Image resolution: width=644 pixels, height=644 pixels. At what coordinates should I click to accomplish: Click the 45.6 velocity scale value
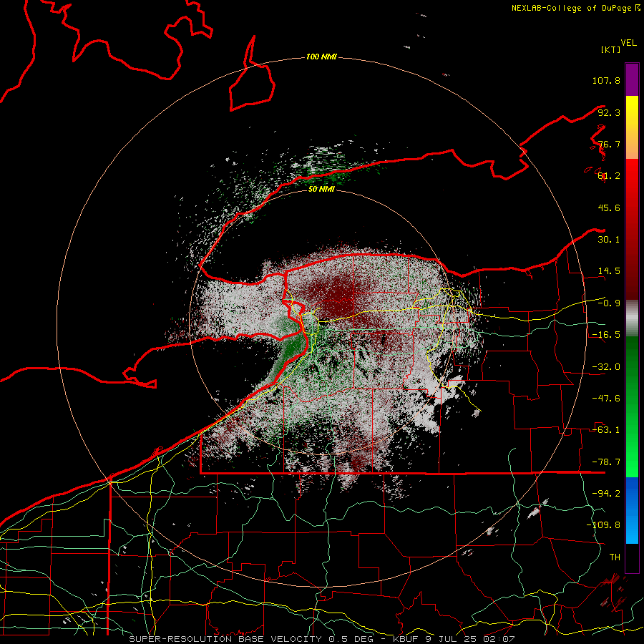pyautogui.click(x=609, y=208)
